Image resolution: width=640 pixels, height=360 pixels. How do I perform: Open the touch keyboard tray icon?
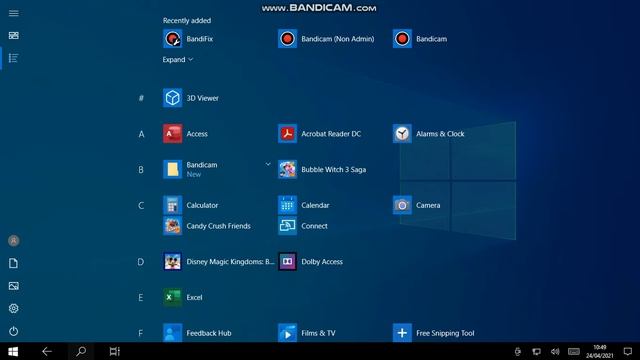coord(574,351)
